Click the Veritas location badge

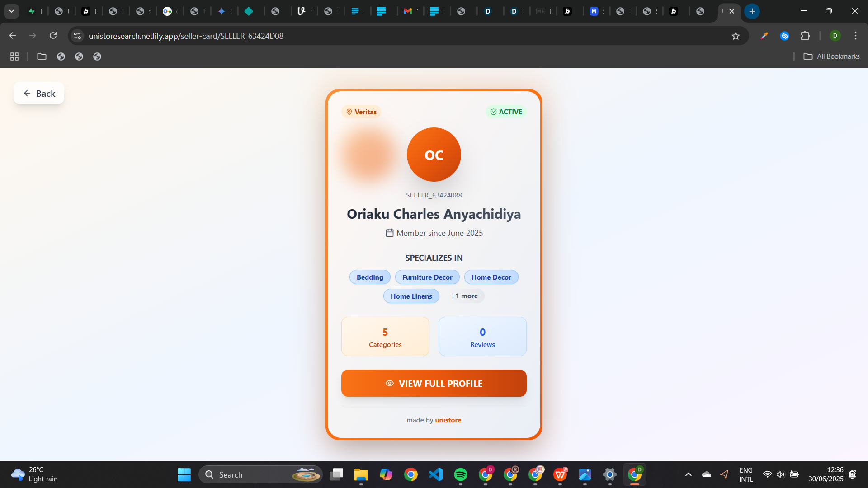361,112
